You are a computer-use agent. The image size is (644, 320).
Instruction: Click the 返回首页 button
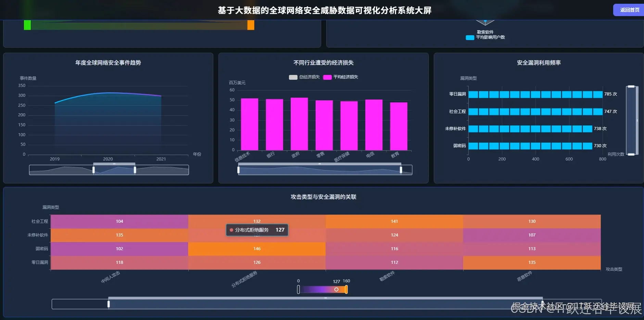click(x=628, y=10)
